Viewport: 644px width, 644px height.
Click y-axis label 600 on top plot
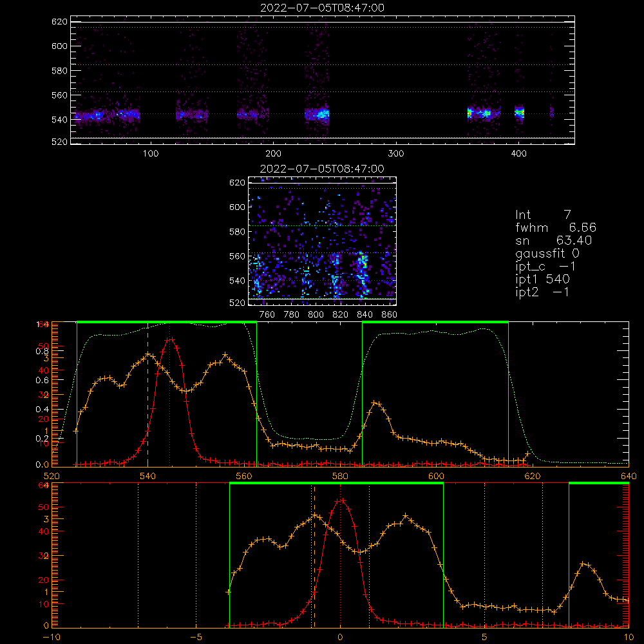click(59, 46)
